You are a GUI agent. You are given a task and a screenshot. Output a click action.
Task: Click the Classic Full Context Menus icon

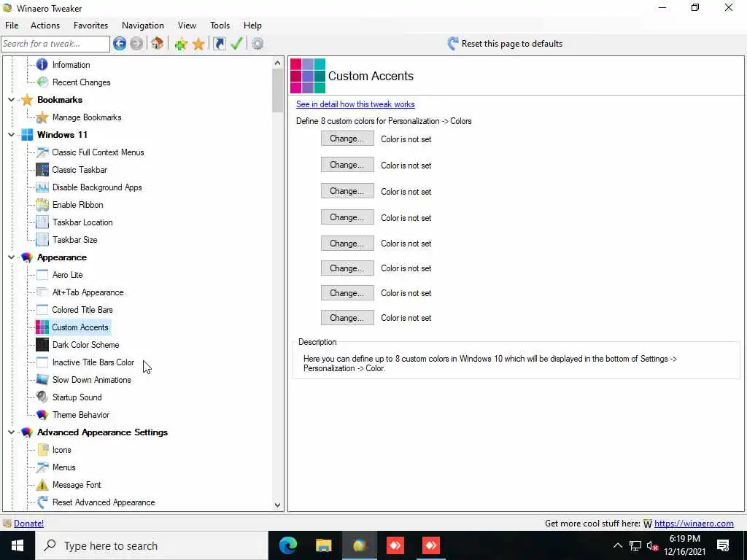42,152
